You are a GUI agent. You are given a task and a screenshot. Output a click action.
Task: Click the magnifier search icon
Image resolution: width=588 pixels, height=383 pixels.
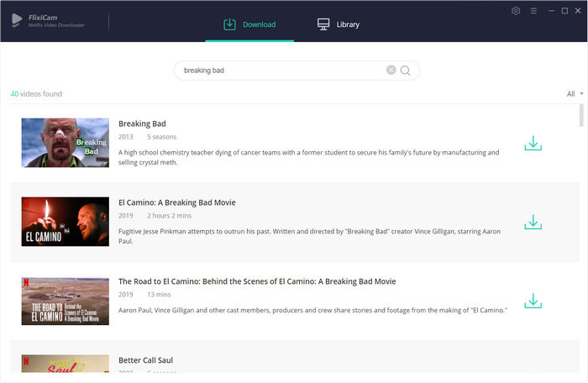[405, 71]
